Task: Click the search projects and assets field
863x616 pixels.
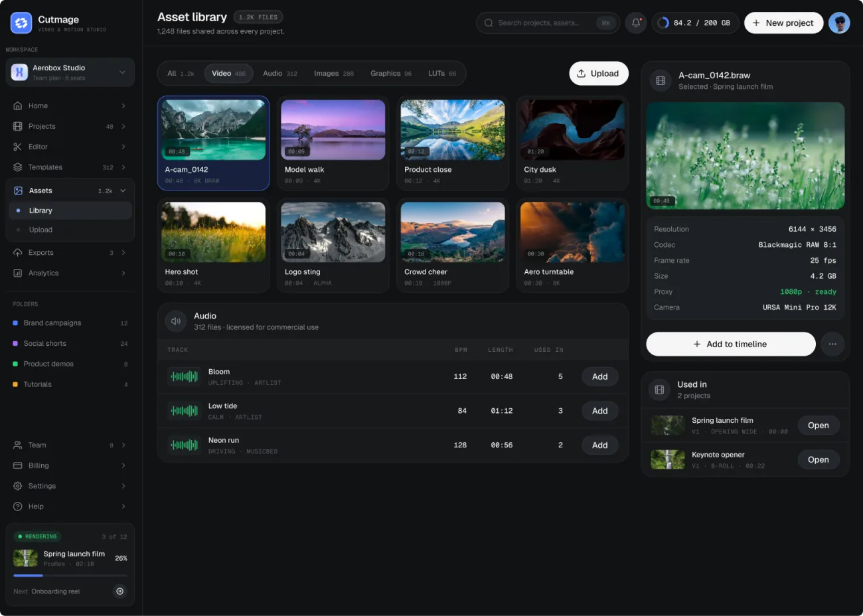Action: pos(548,23)
